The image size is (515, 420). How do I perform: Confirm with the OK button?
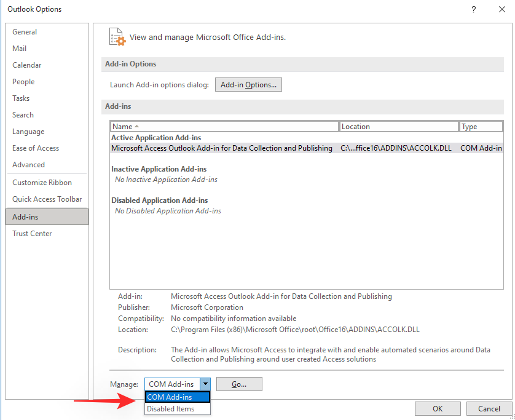coord(438,409)
